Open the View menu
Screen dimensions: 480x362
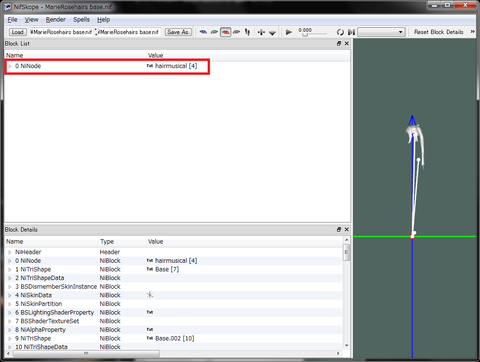(x=31, y=20)
